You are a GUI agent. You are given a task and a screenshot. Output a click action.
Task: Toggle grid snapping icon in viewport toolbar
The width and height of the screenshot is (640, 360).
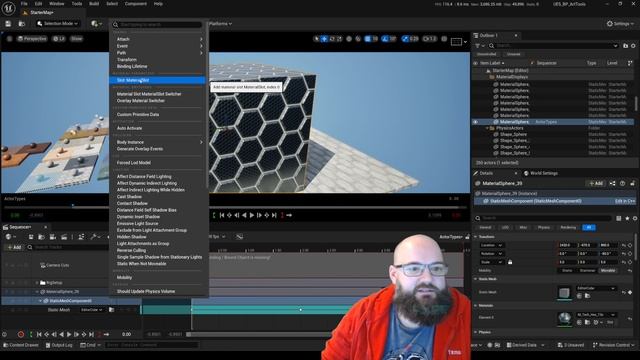[368, 39]
